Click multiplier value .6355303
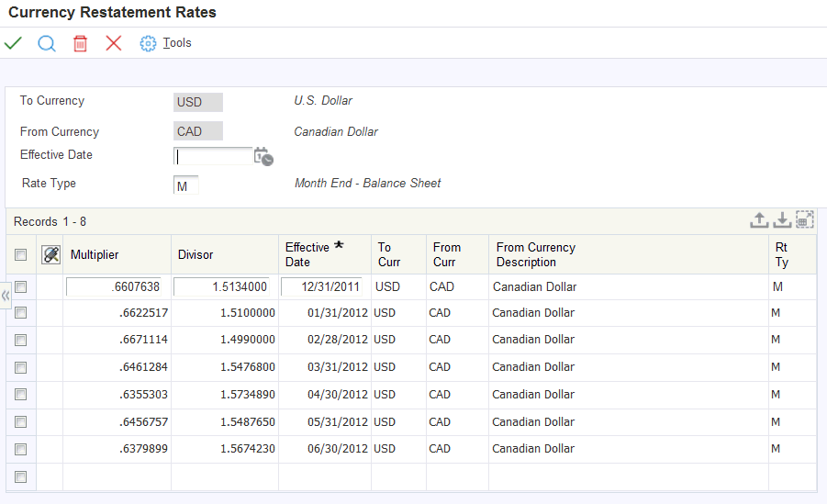 click(x=143, y=394)
